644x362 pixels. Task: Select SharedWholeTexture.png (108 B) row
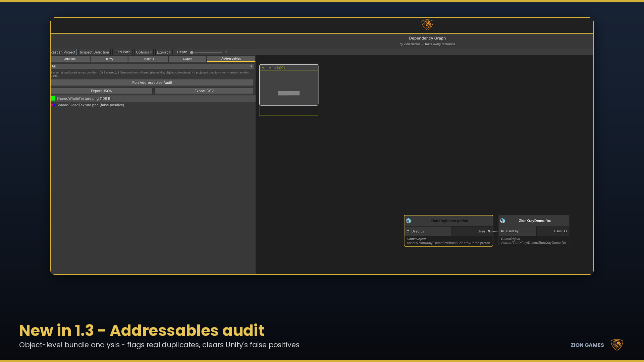pos(153,99)
